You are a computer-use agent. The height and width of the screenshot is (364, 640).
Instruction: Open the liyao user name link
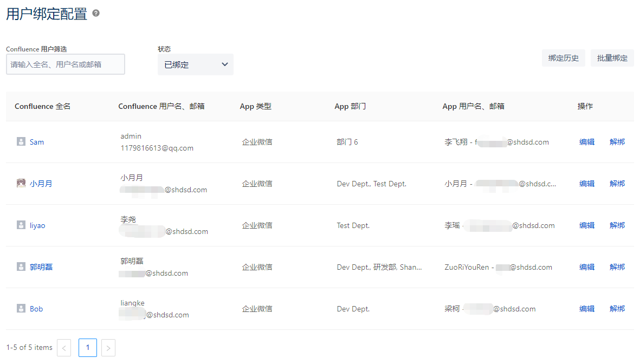[x=37, y=226]
